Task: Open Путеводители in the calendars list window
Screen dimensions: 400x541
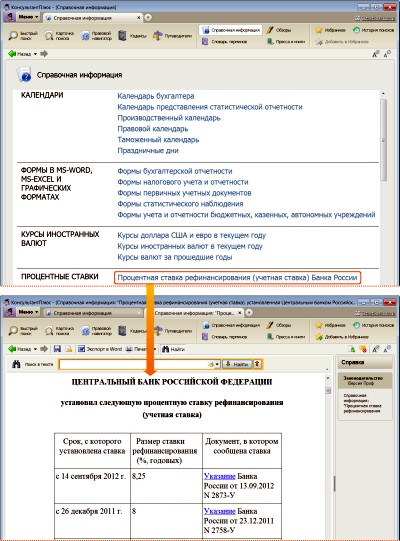Action: pos(172,35)
